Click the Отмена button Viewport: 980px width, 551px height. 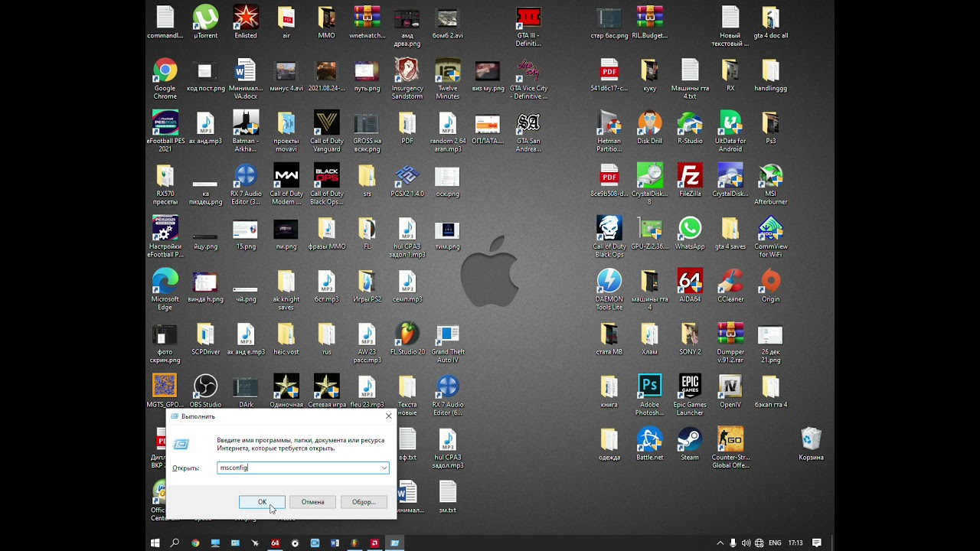pyautogui.click(x=312, y=502)
